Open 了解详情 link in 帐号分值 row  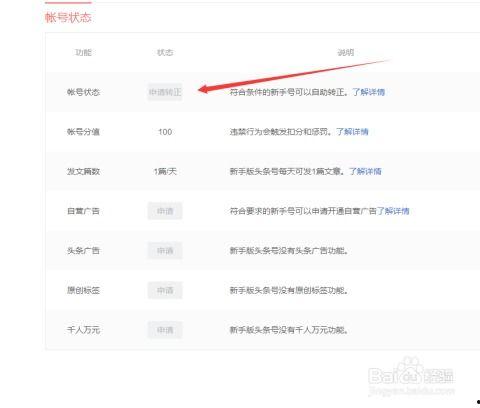click(x=352, y=132)
